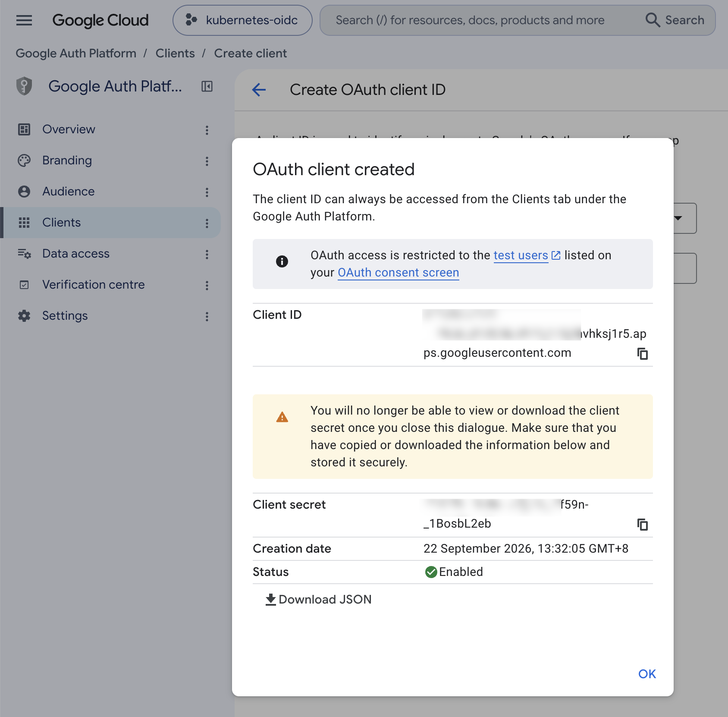Go back using the blue arrow

point(259,90)
